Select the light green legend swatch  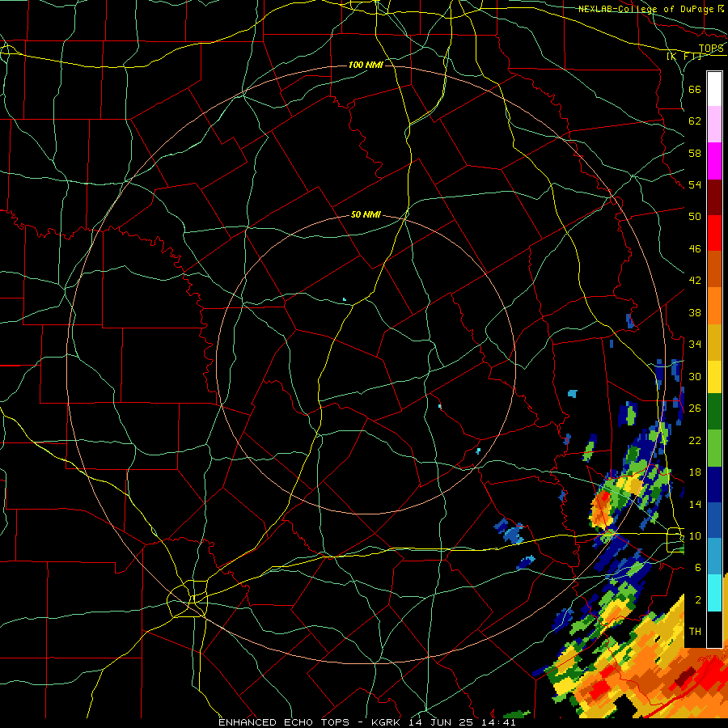[x=714, y=448]
